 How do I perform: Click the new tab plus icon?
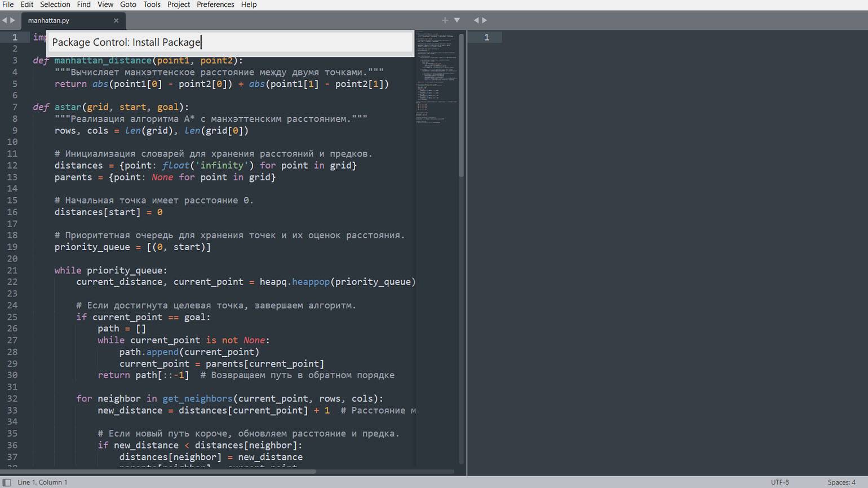[445, 20]
